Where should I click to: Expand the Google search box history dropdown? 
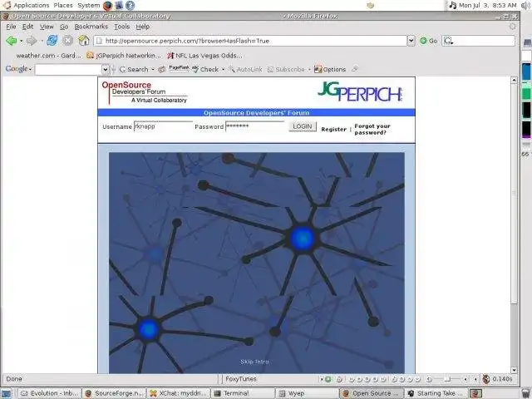pos(106,70)
